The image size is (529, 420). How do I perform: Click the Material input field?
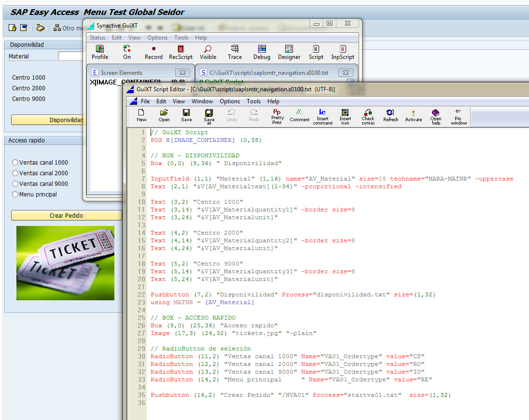click(x=70, y=56)
